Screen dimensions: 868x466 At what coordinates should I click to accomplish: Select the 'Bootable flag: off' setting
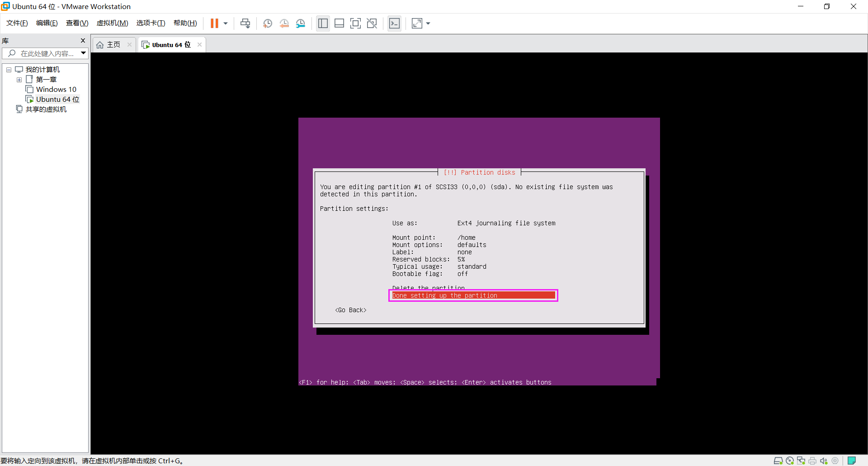pyautogui.click(x=430, y=274)
